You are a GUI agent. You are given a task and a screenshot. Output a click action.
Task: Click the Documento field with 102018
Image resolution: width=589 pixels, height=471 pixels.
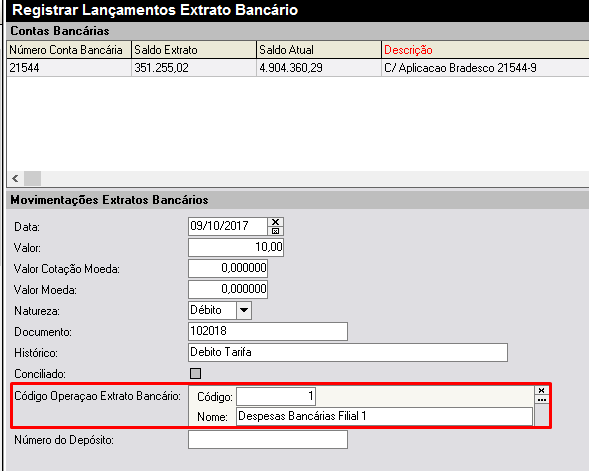pyautogui.click(x=268, y=331)
